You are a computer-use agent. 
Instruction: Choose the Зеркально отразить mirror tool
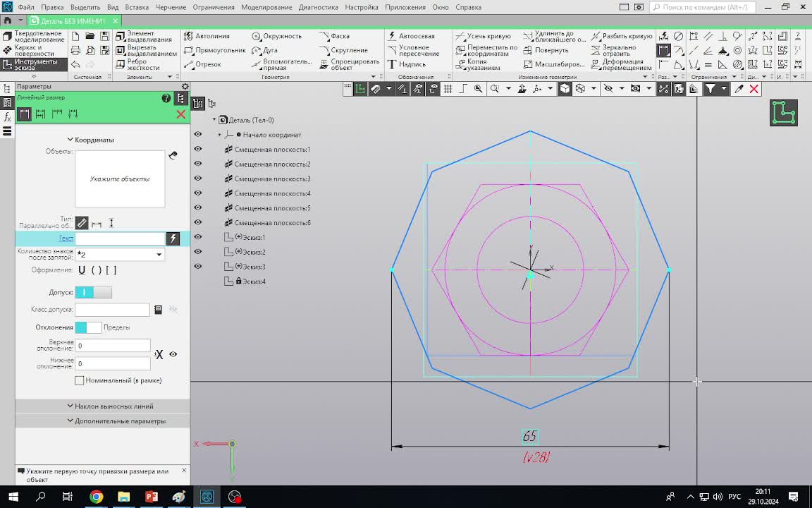614,50
